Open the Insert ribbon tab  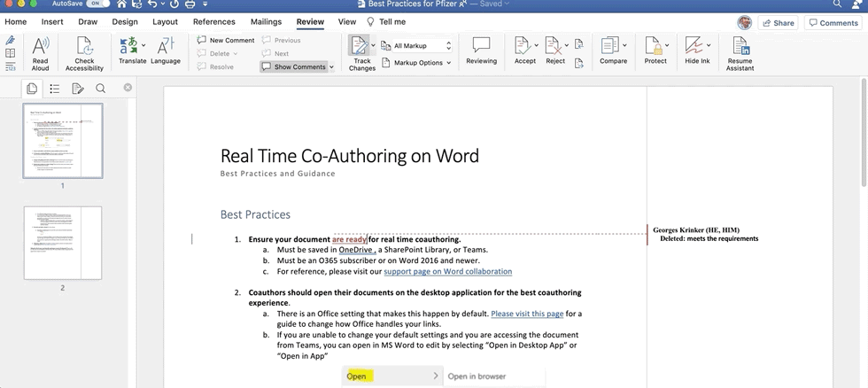pos(52,21)
